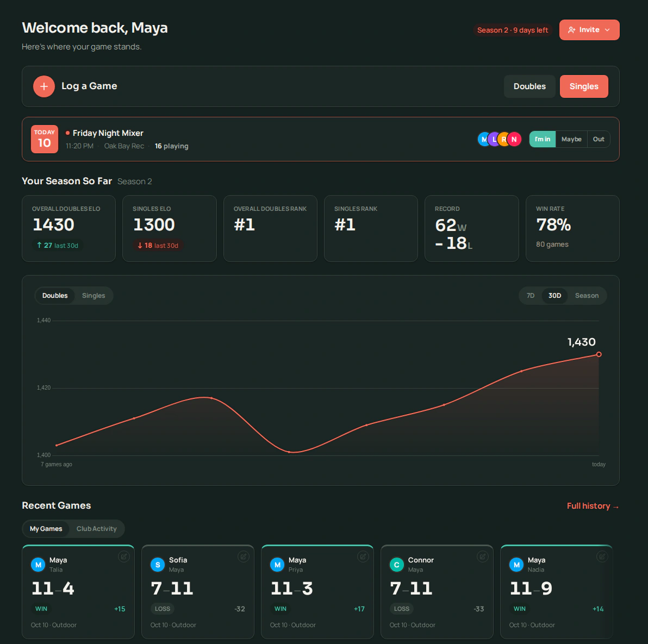Click the -33 Elo change on Connor's card
The height and width of the screenshot is (644, 648).
(478, 609)
